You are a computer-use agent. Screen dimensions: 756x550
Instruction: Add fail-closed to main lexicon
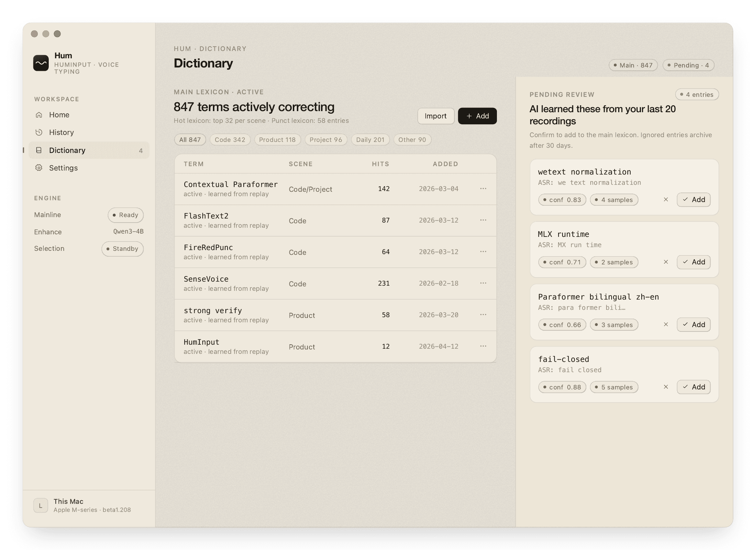694,387
